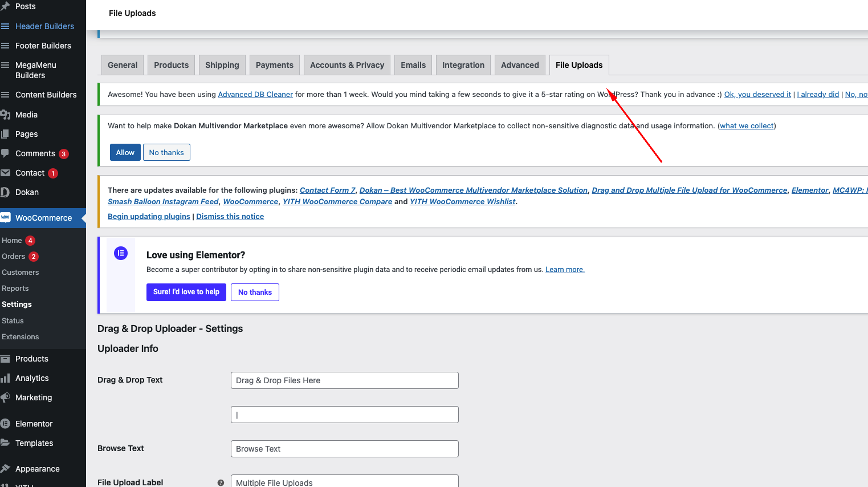Click the File Upload Label help icon
Screen dimensions: 868x487
221,483
